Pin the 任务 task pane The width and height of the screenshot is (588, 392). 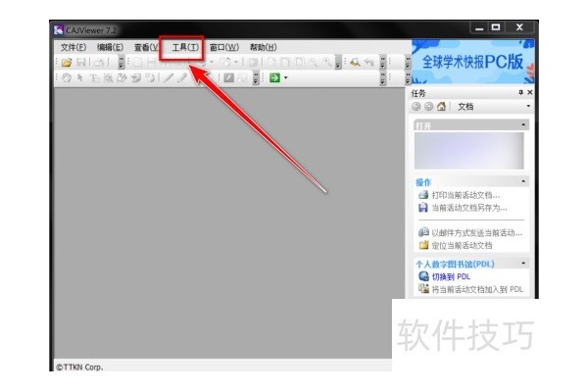coord(521,92)
